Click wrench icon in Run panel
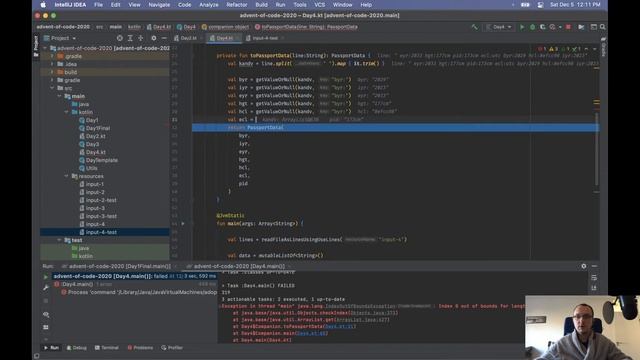Image resolution: width=640 pixels, height=360 pixels. (x=46, y=288)
